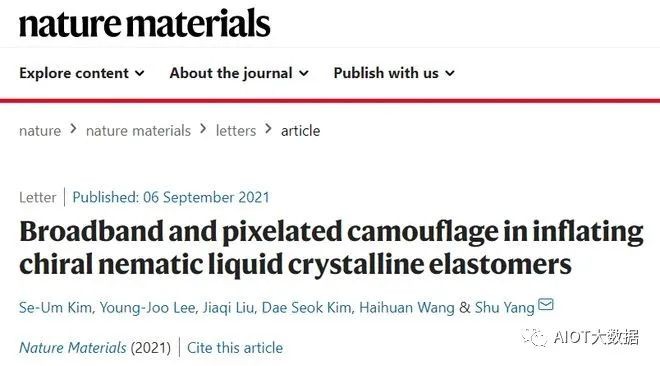The width and height of the screenshot is (660, 366).
Task: Open the Explore content menu
Action: 82,73
